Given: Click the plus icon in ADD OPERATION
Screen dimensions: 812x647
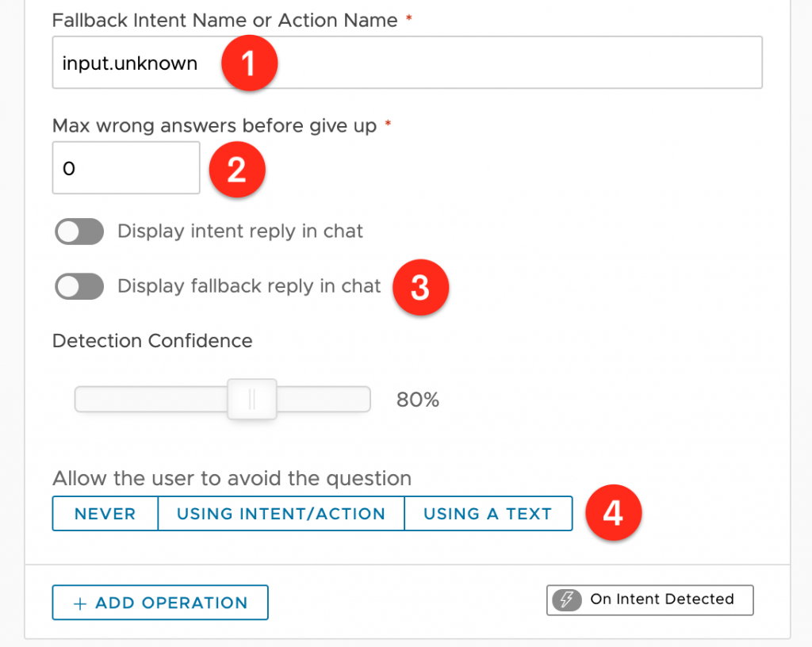Looking at the screenshot, I should [80, 603].
